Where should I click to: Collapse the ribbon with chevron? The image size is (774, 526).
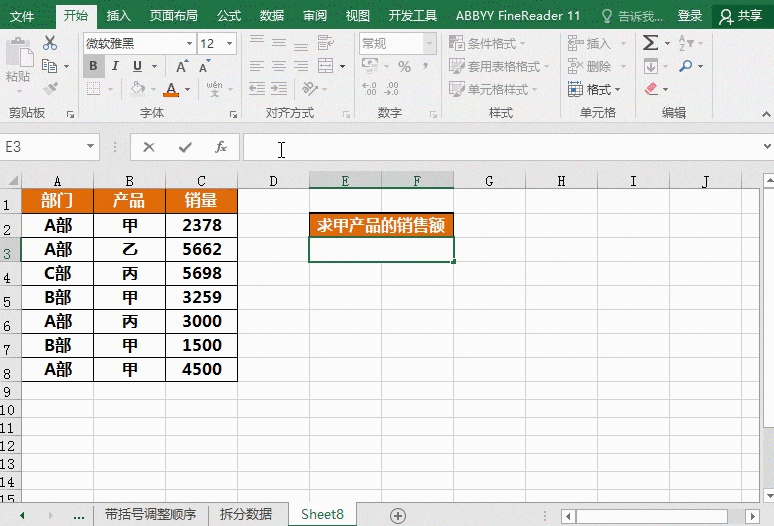(766, 114)
